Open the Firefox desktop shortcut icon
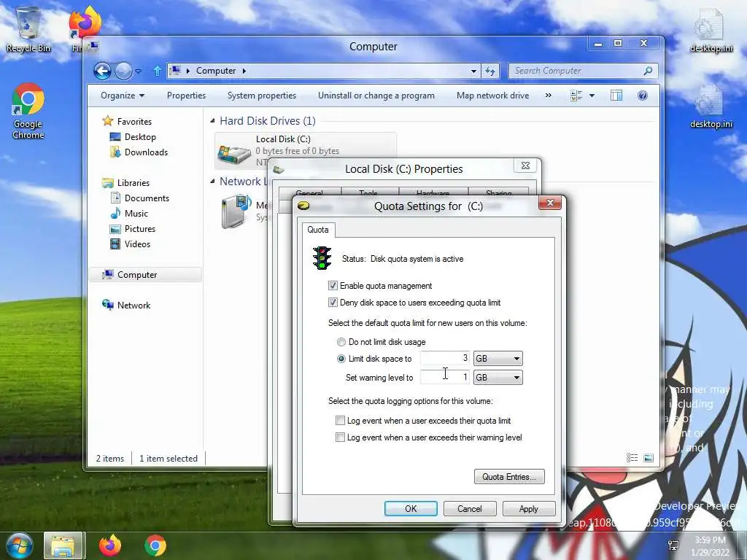This screenshot has height=560, width=747. point(85,24)
